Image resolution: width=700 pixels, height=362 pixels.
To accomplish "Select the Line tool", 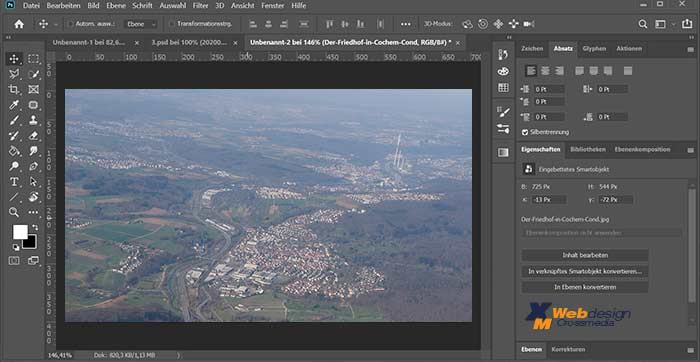I will 14,197.
